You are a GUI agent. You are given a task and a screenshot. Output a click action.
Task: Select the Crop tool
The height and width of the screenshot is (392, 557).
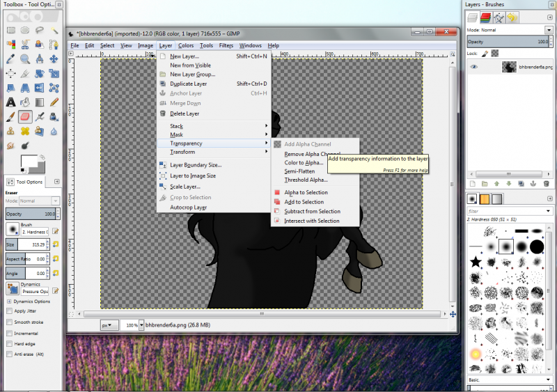click(25, 74)
